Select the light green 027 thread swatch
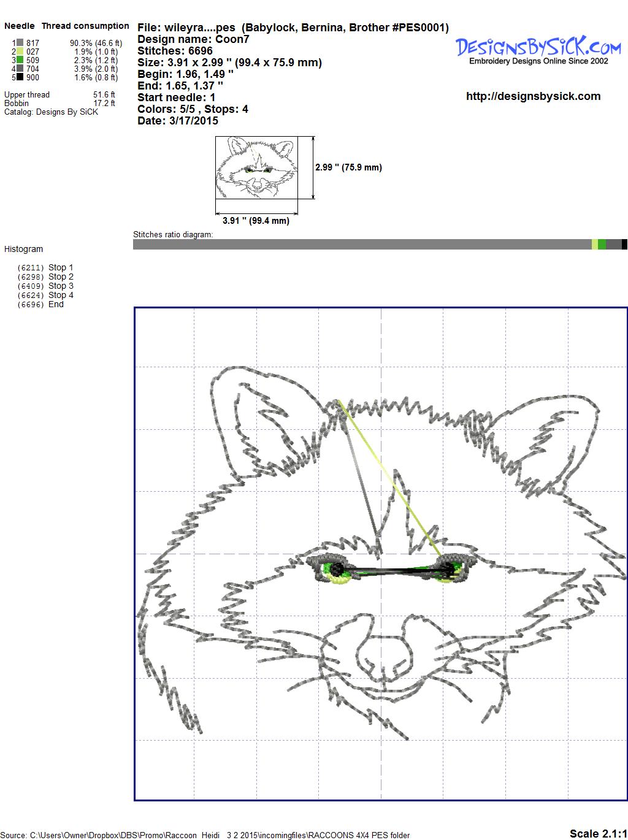This screenshot has height=840, width=628. click(20, 52)
